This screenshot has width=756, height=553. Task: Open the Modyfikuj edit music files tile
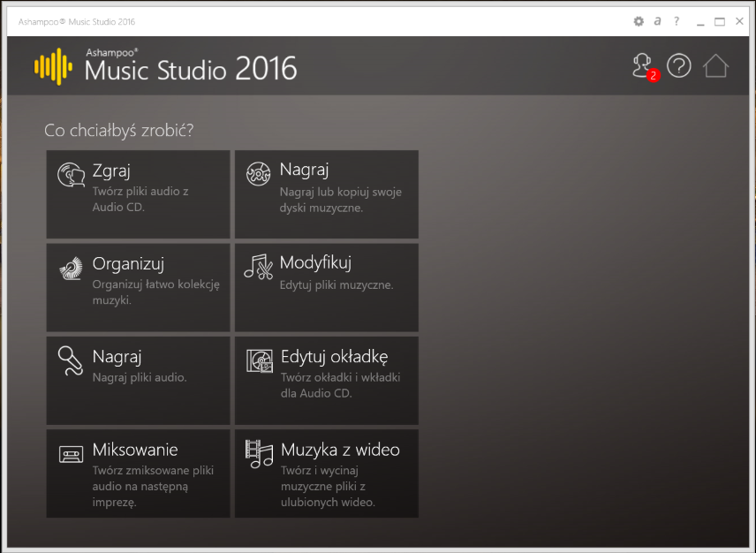click(327, 287)
